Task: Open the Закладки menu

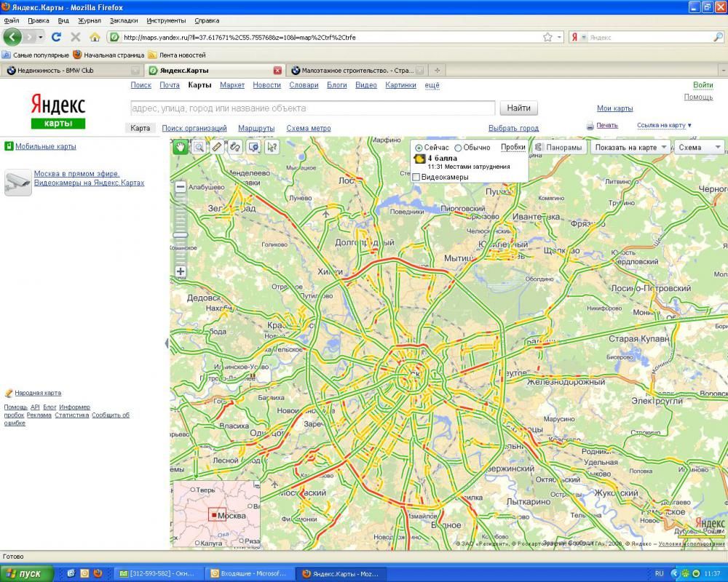Action: point(124,20)
